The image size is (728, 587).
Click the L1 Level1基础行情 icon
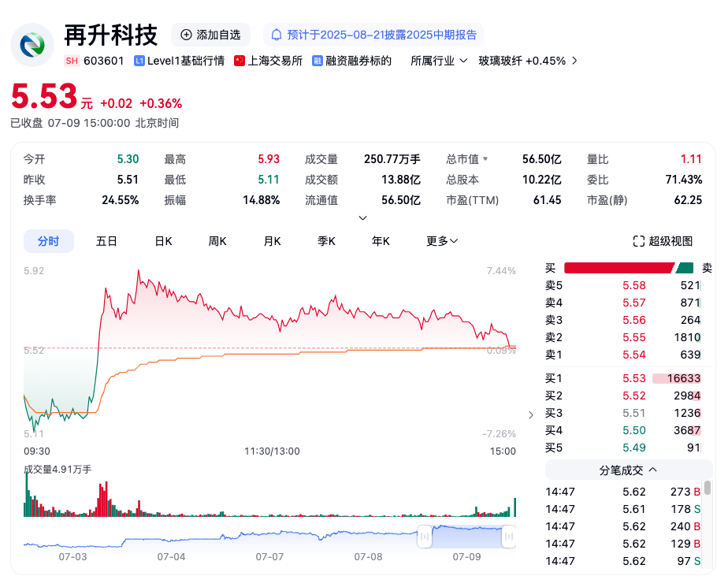[x=139, y=61]
